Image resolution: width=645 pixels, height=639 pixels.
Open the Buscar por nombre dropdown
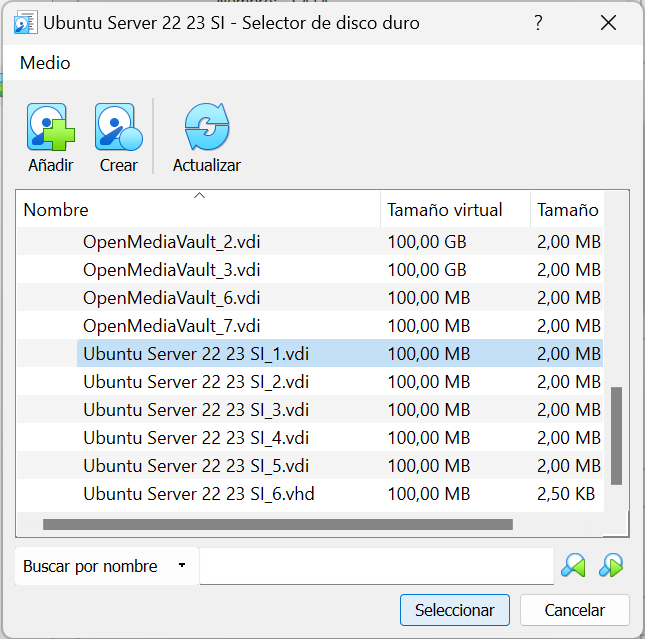107,566
